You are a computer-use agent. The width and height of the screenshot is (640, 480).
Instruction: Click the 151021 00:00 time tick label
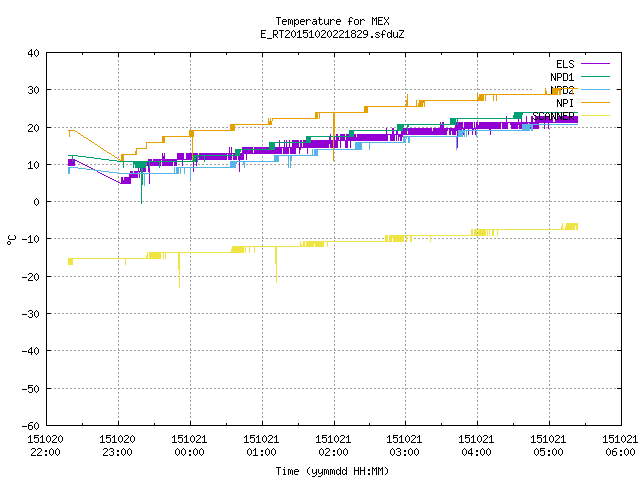tap(189, 446)
